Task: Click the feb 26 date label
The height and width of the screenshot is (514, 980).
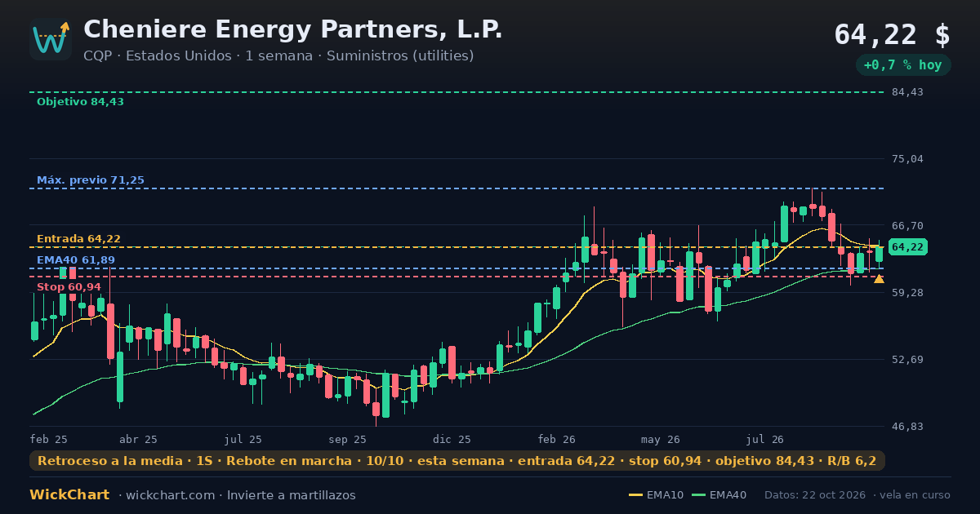Action: click(557, 439)
